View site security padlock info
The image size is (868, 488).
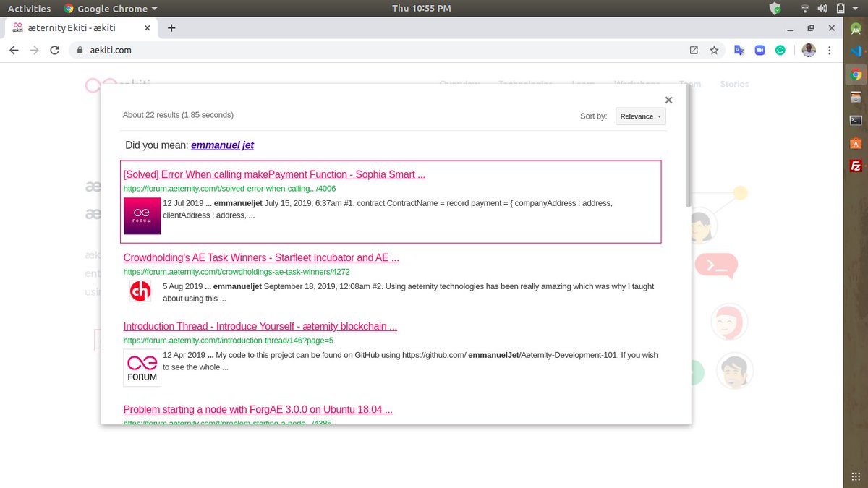[80, 51]
